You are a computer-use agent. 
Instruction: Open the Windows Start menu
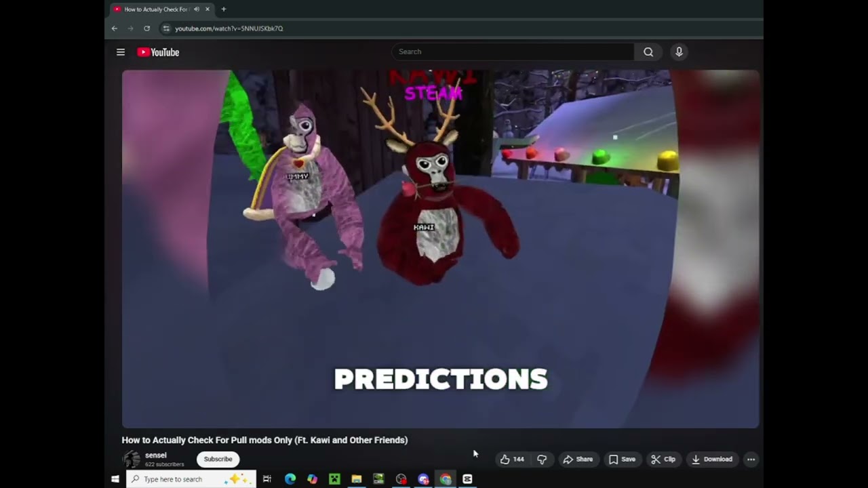(115, 479)
